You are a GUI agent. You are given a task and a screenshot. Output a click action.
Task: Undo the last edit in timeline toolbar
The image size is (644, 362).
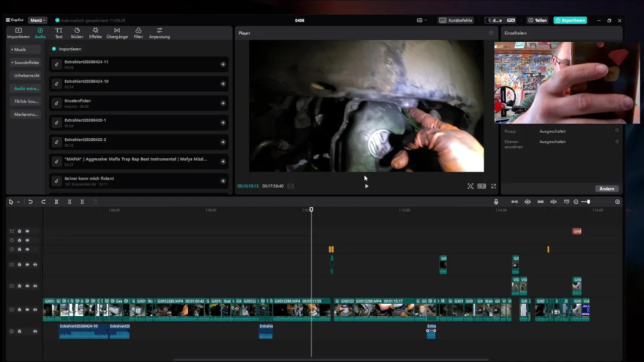pos(30,202)
